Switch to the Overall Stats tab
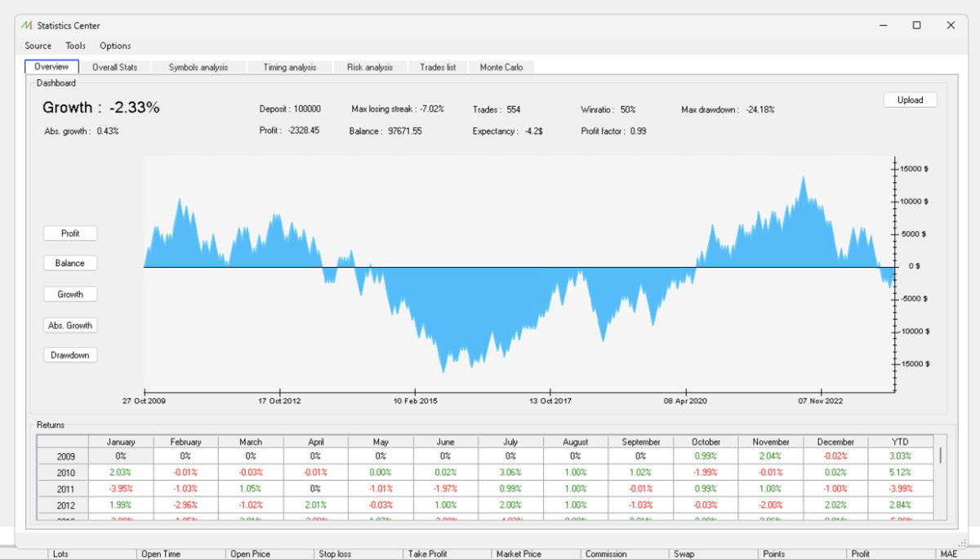Viewport: 980px width, 560px height. (114, 67)
